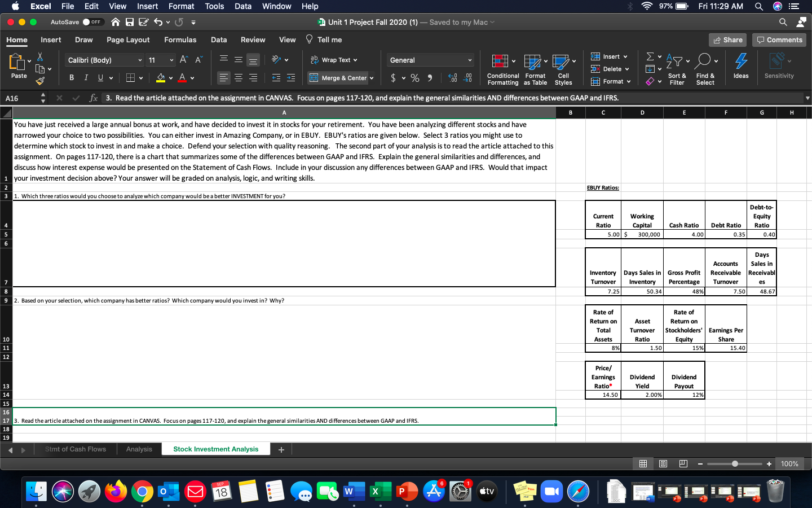This screenshot has height=508, width=812.
Task: Click the Undo arrow icon
Action: [158, 22]
